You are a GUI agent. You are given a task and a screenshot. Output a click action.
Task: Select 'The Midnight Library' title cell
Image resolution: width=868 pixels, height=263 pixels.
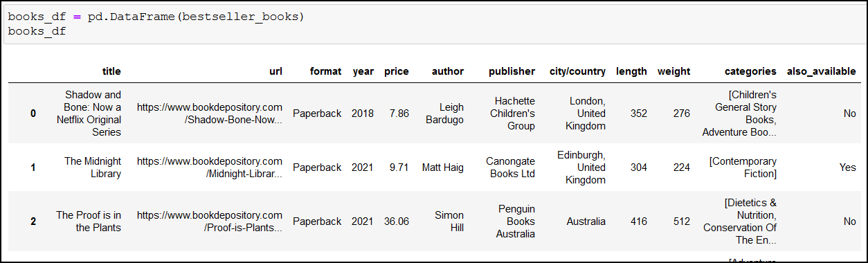(x=93, y=167)
